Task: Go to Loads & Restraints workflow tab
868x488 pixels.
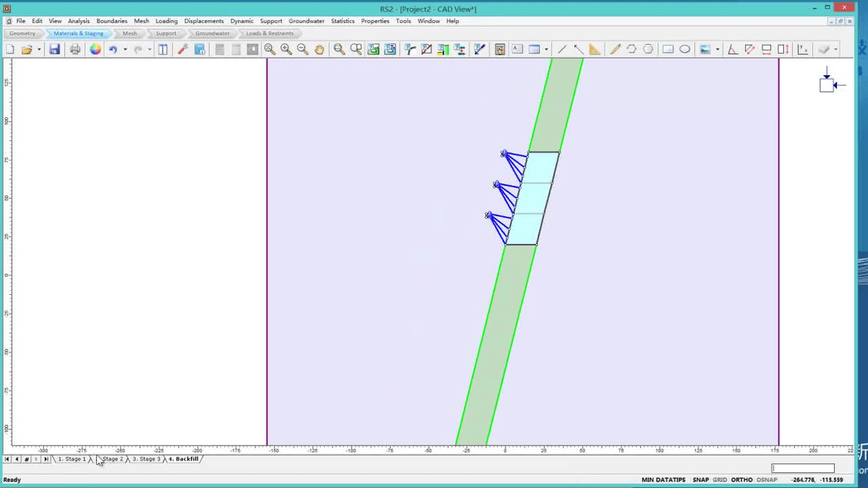Action: click(270, 33)
